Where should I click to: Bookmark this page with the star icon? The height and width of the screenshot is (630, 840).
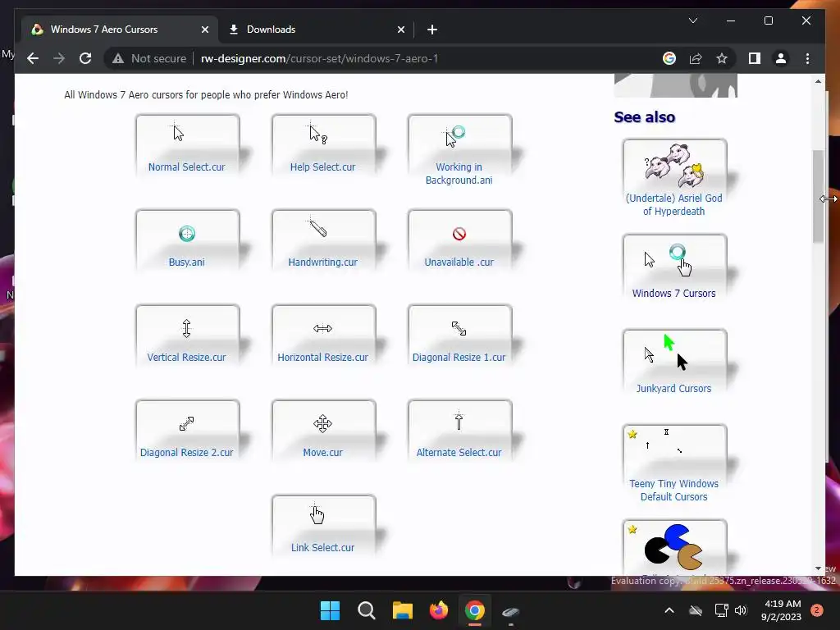(722, 58)
